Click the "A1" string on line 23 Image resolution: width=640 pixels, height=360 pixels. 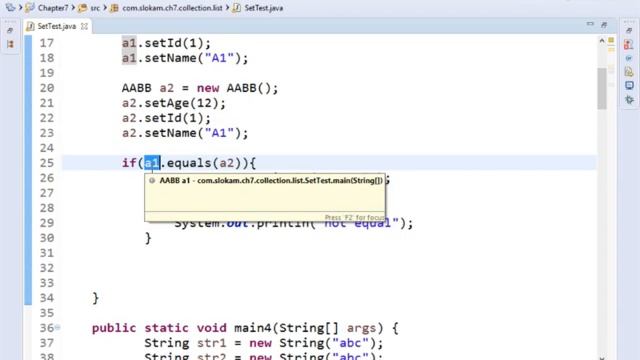pyautogui.click(x=219, y=133)
